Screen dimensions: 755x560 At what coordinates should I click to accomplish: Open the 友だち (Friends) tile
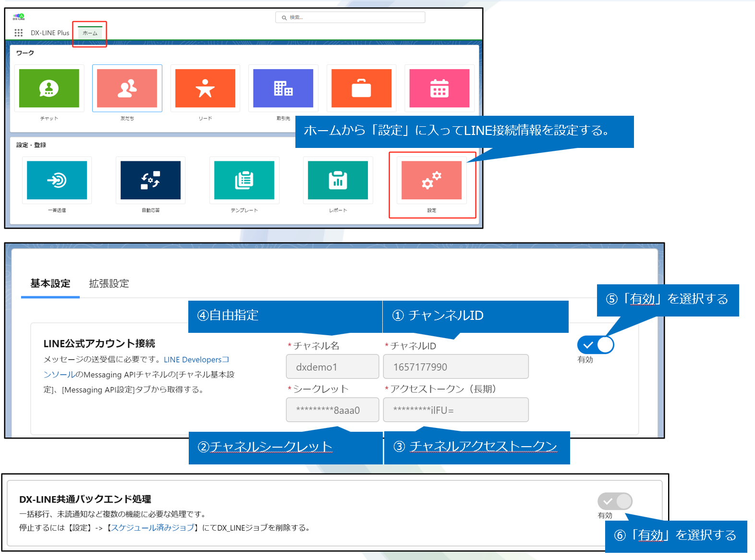(127, 88)
